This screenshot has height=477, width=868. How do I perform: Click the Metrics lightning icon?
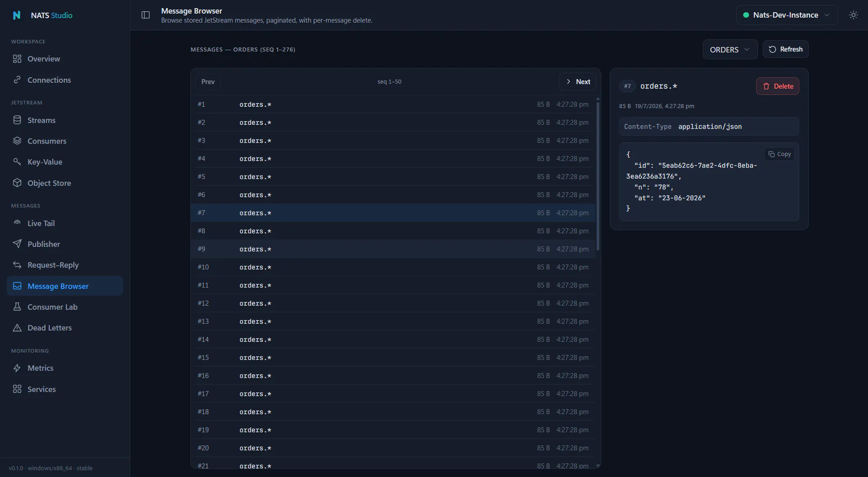coord(17,368)
